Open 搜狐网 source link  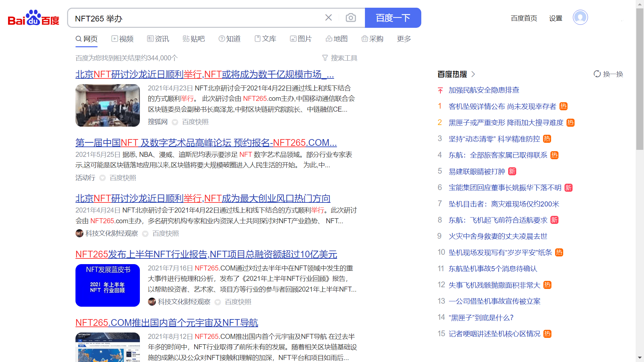[158, 122]
